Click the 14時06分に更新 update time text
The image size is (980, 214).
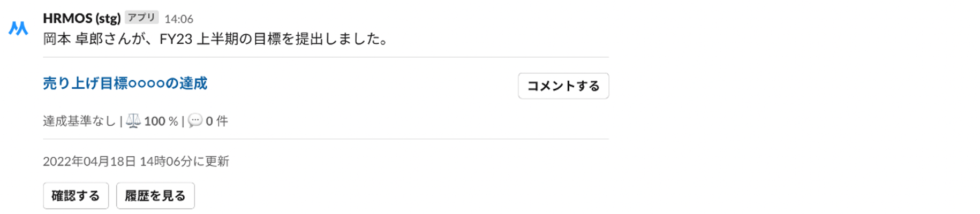click(184, 162)
